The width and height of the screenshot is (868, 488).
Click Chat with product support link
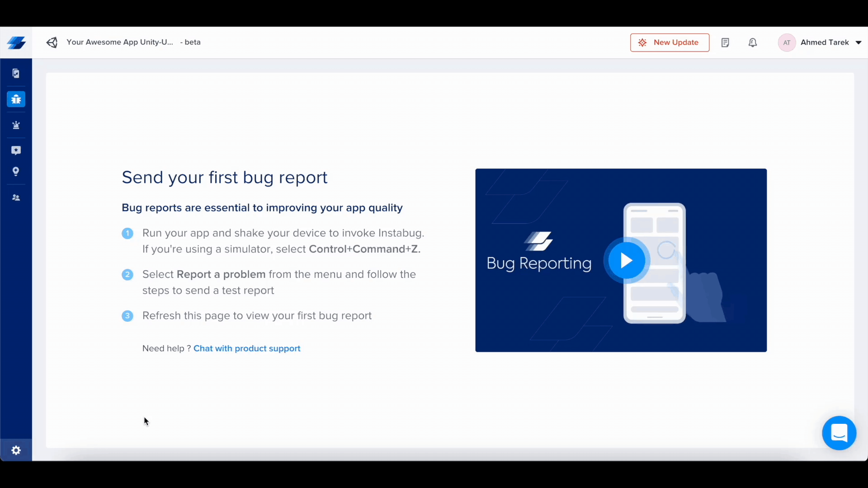pyautogui.click(x=247, y=348)
